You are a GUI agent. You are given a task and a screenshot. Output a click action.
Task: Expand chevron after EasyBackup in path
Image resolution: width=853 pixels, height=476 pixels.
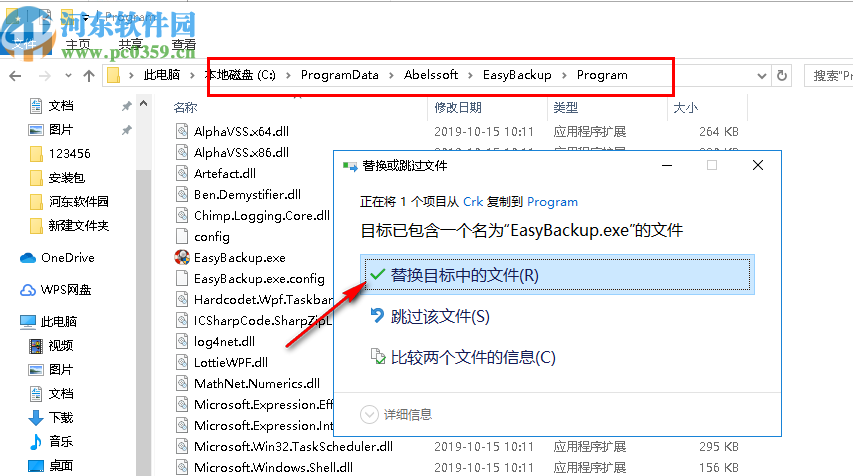coord(564,76)
